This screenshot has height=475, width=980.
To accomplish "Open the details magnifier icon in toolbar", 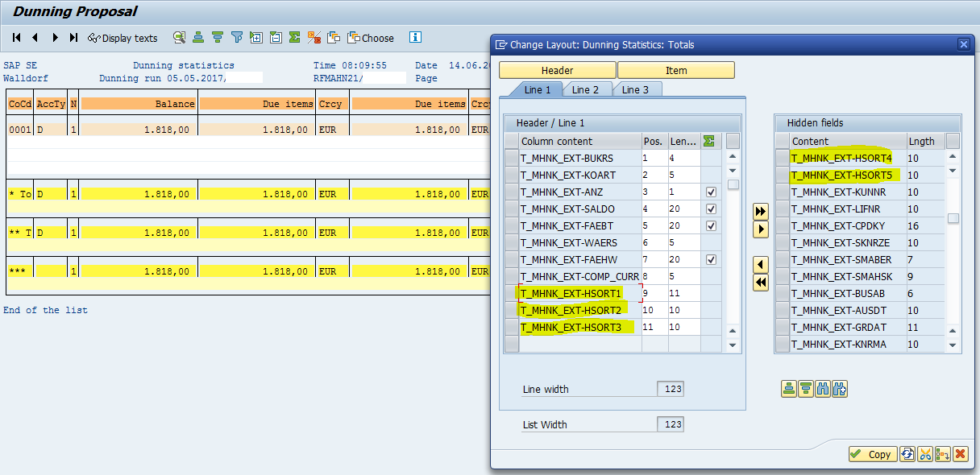I will tap(179, 38).
